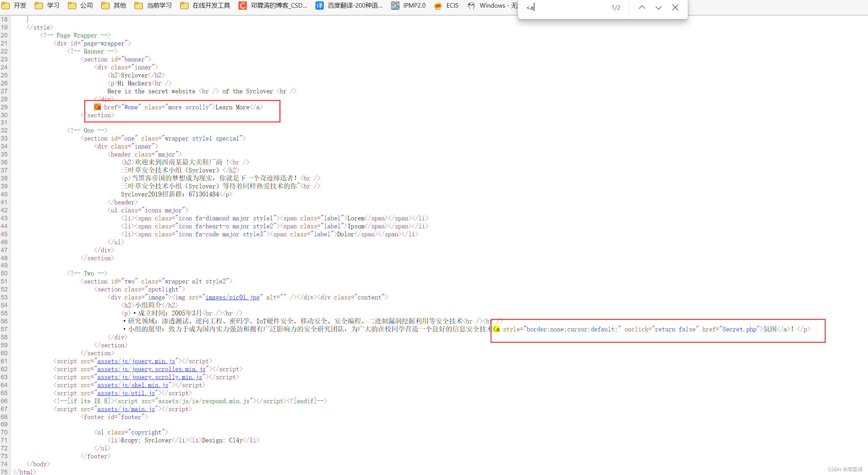Image resolution: width=868 pixels, height=475 pixels.
Task: Click the 公司 folder icon
Action: click(x=72, y=6)
